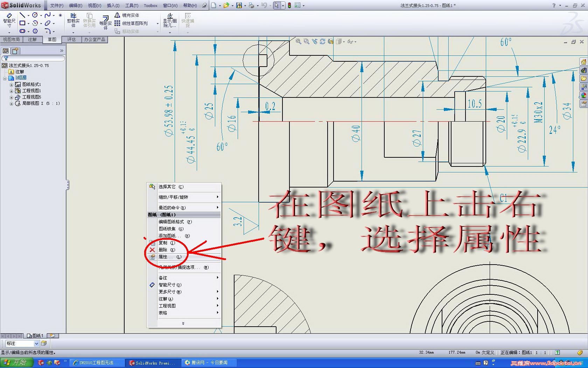
Task: Choose 添加图纸... from the context menu
Action: pyautogui.click(x=184, y=236)
